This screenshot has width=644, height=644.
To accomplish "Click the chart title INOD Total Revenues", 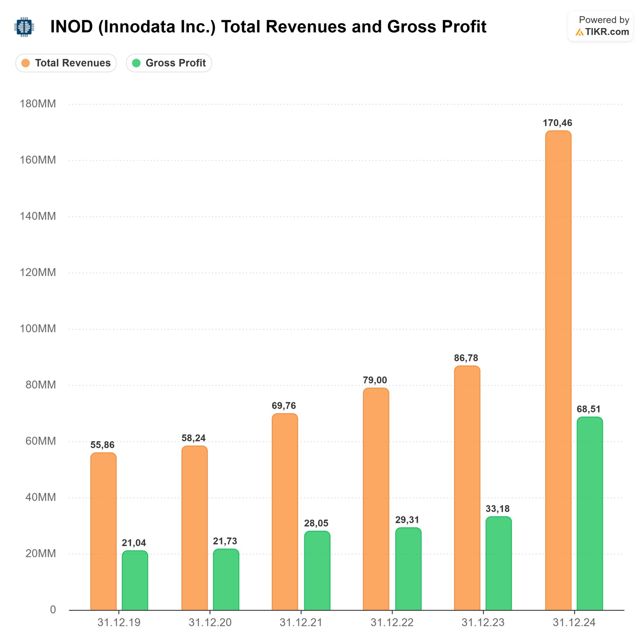I will pos(268,27).
